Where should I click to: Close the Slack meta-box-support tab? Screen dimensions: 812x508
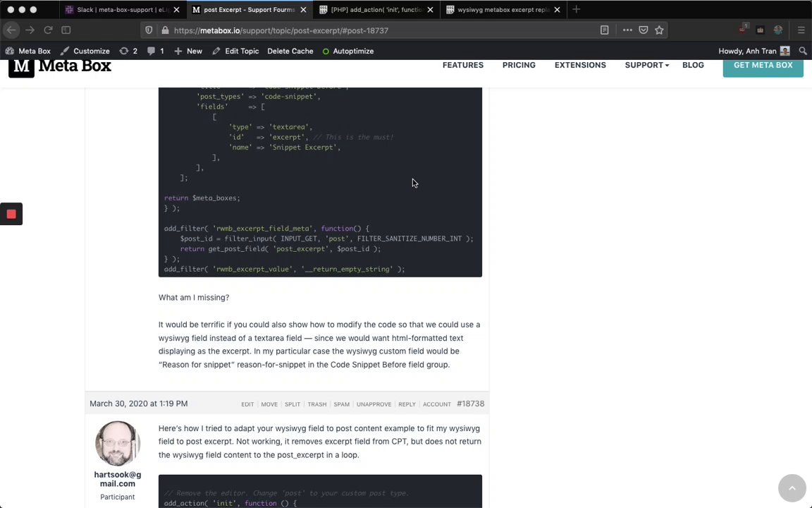pyautogui.click(x=177, y=9)
